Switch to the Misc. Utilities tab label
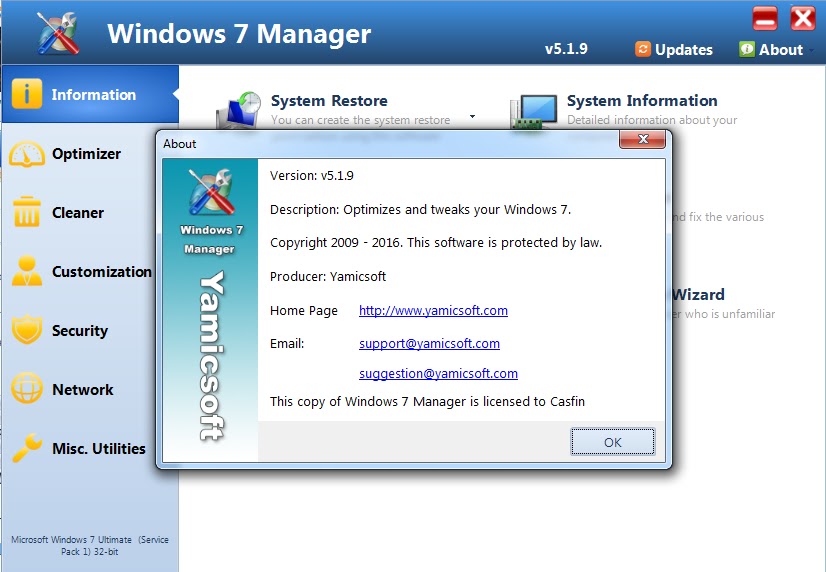This screenshot has height=572, width=826. click(x=99, y=448)
